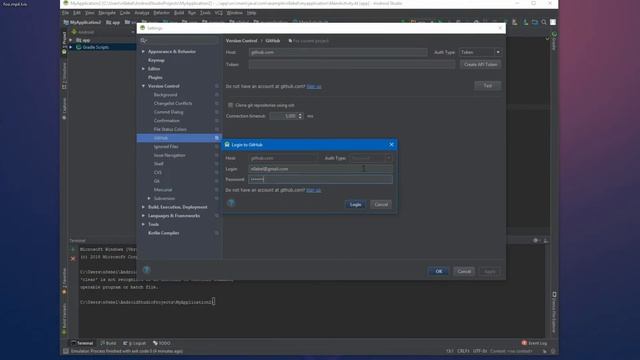Open the Code menu
Screen dimensions: 640x360
pos(125,13)
